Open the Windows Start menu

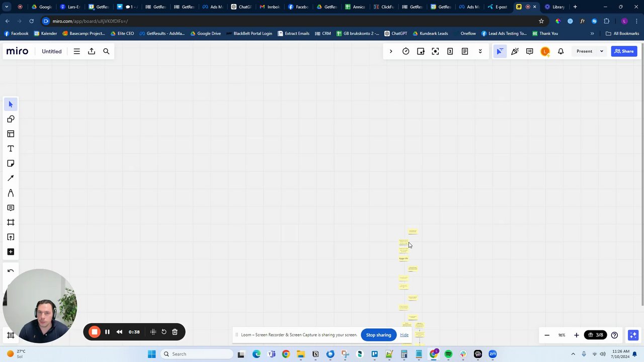(x=151, y=354)
